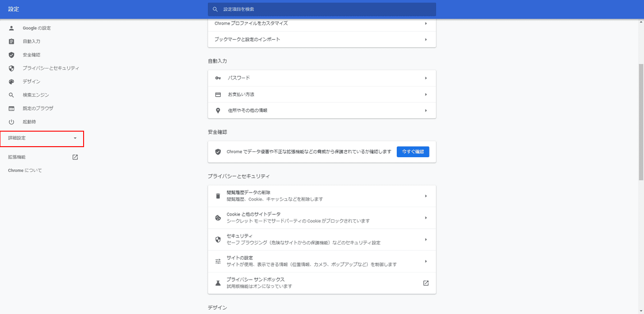The height and width of the screenshot is (314, 644).
Task: Click the arrow in Cookie と他のサイトデータ row
Action: (426, 218)
